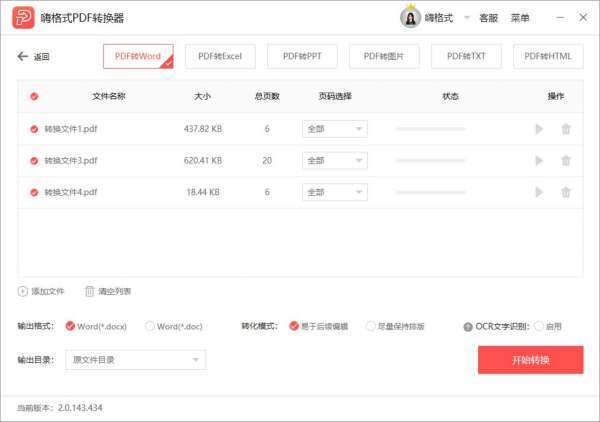Click the trash icon for 转换文件4.pdf
The width and height of the screenshot is (600, 422).
[x=566, y=192]
